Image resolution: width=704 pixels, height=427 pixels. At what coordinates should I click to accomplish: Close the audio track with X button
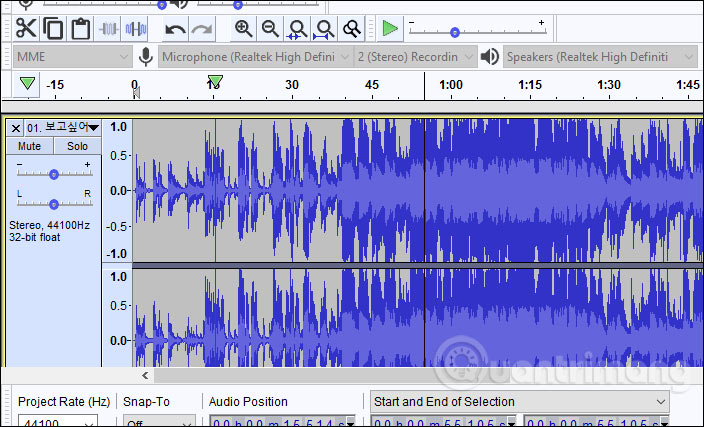click(16, 127)
